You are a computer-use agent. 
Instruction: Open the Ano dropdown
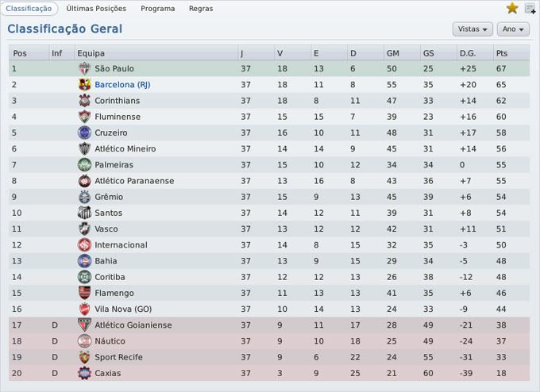(x=513, y=29)
